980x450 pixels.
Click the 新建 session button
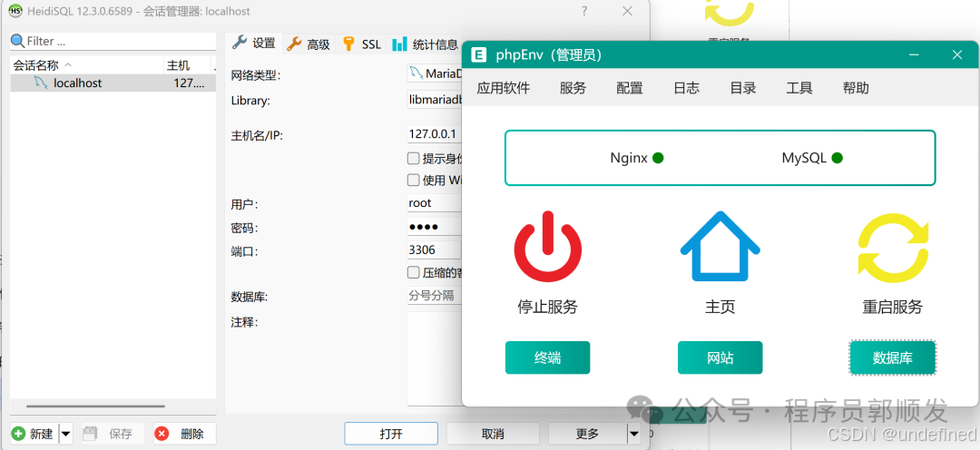click(34, 434)
